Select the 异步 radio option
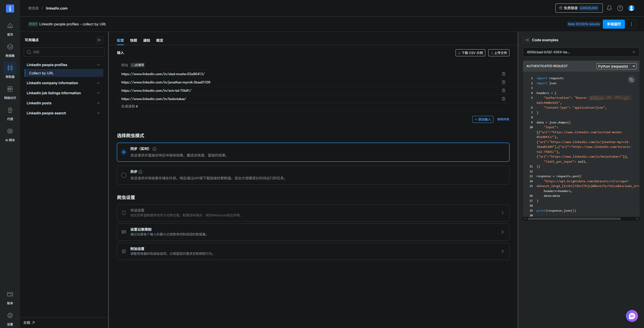The image size is (644, 328). (x=124, y=175)
